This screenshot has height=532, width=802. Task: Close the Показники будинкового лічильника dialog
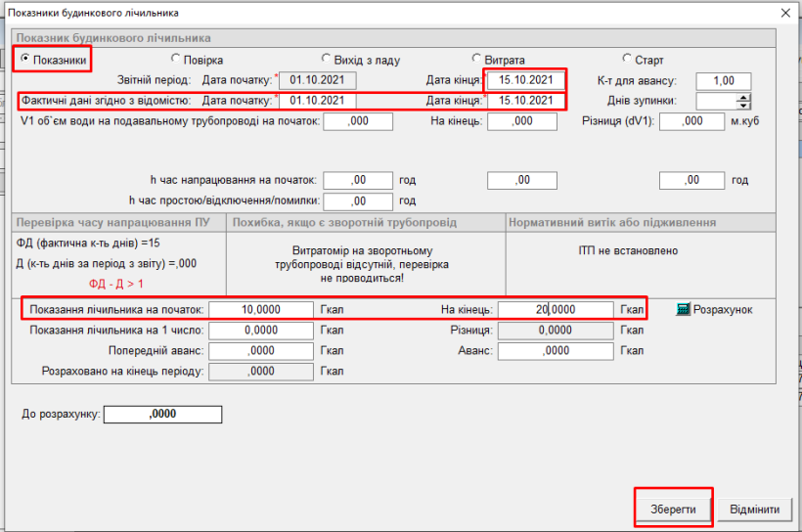click(x=784, y=12)
